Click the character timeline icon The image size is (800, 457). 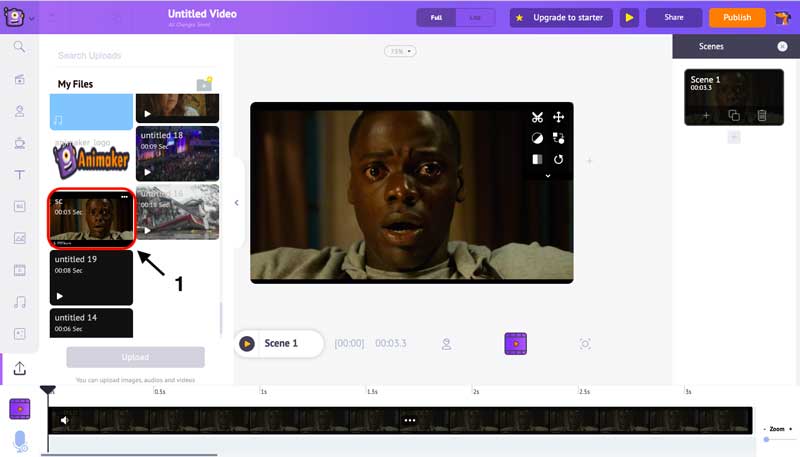point(446,344)
